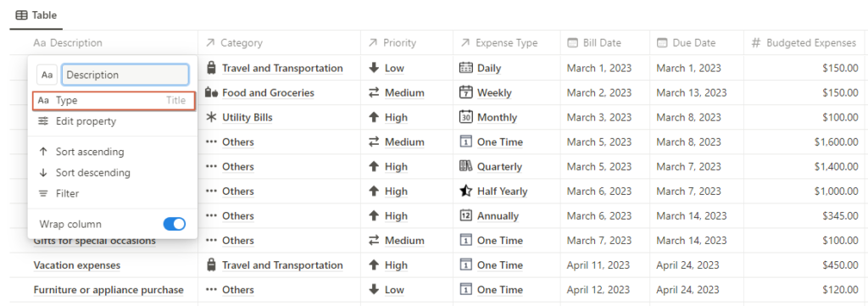Click the asterisk icon beside Utility Bills
This screenshot has height=306, width=868.
pos(211,117)
